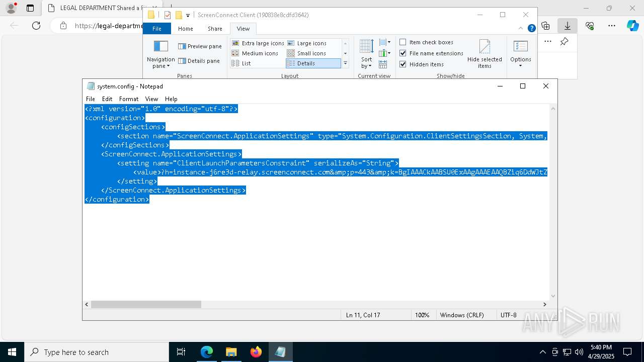Click Properties icon in Explorer quick access toolbar
644x362 pixels.
[168, 15]
